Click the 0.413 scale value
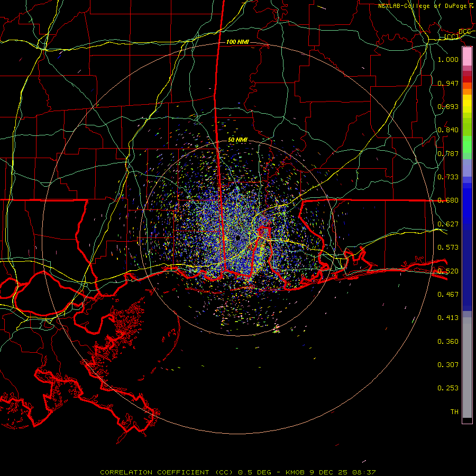 click(x=448, y=318)
